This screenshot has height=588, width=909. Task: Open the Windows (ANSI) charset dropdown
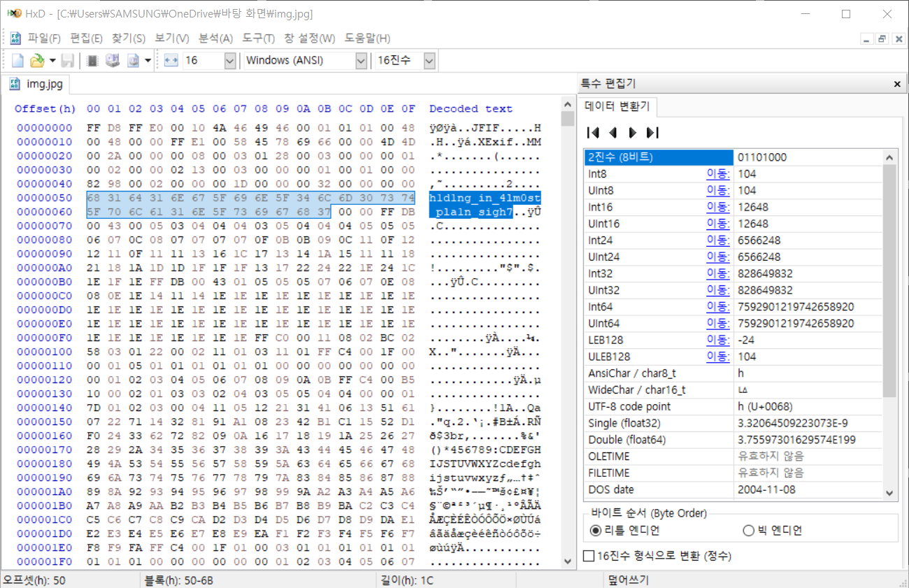coord(361,61)
